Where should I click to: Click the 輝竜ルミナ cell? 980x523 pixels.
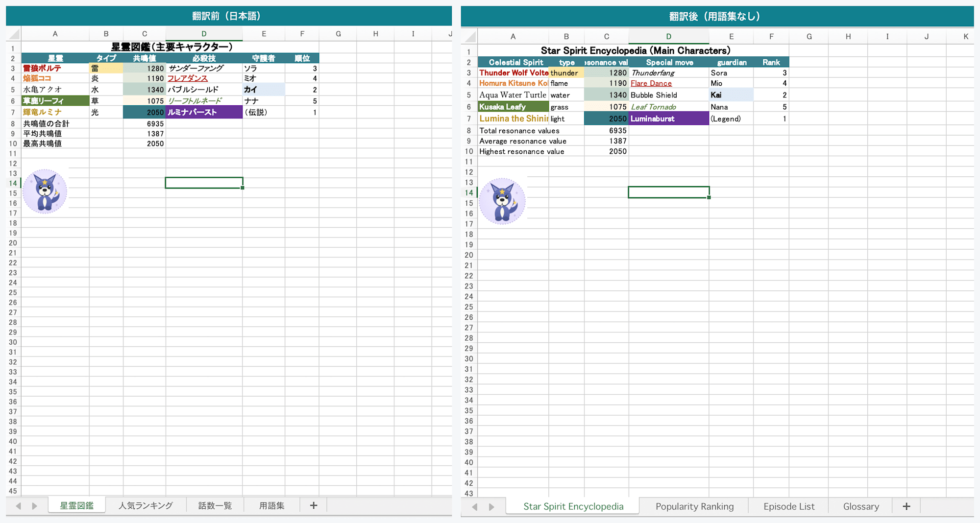pos(55,112)
